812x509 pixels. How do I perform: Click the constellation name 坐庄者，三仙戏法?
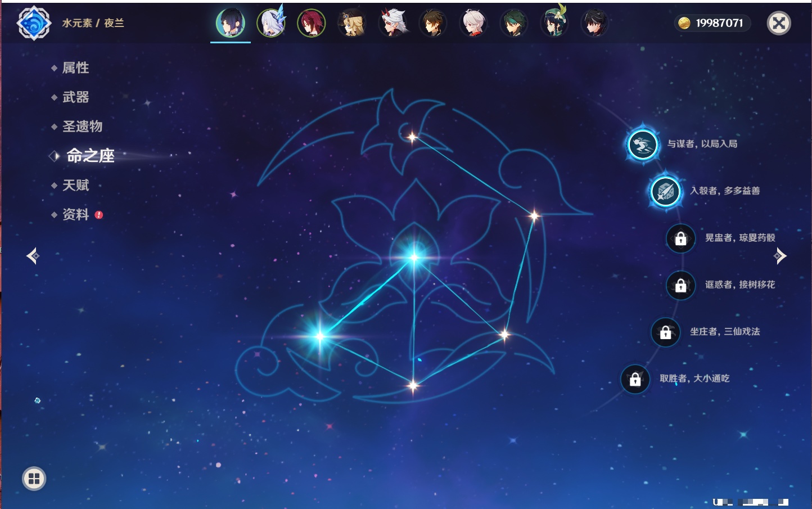point(725,332)
